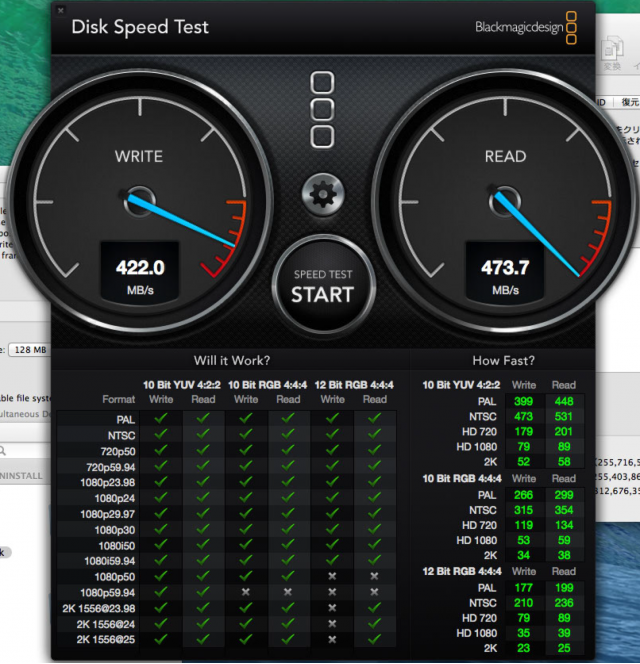640x664 pixels.
Task: Click the 720p50 10 Bit RGB Write checkmark
Action: tap(246, 450)
